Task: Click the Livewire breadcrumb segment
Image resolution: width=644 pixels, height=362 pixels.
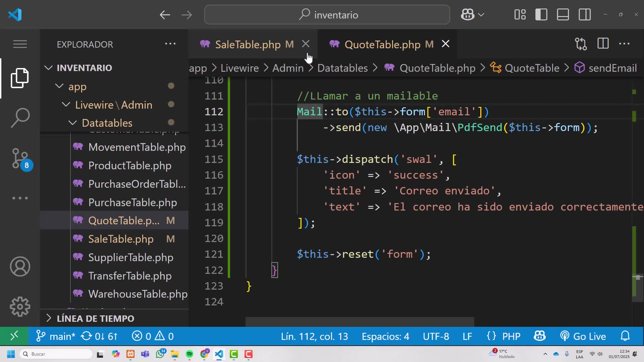Action: pos(239,68)
